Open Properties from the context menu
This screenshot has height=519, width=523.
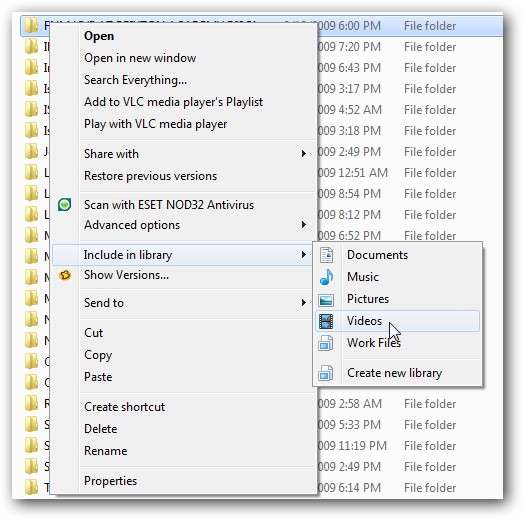pyautogui.click(x=110, y=481)
